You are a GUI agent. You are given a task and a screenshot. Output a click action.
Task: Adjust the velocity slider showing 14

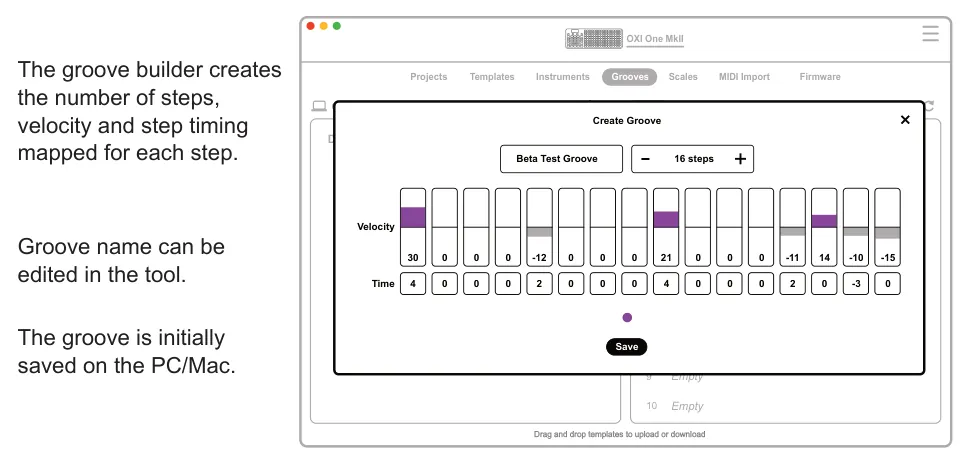click(x=824, y=227)
